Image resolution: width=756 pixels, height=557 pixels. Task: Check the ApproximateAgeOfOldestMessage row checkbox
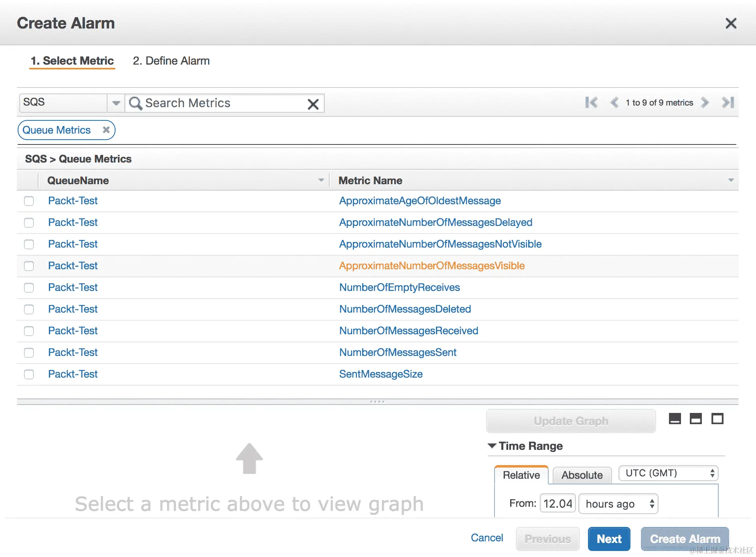pyautogui.click(x=29, y=201)
